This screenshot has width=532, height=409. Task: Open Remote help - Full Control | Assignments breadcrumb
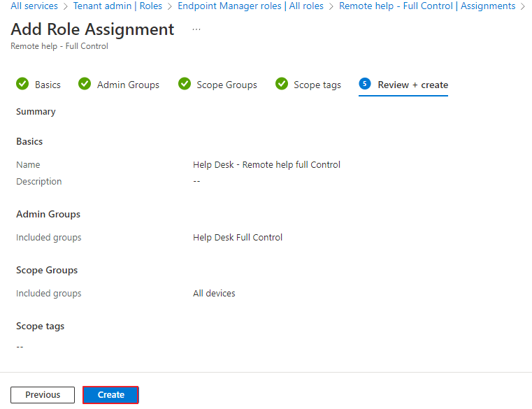tap(427, 6)
